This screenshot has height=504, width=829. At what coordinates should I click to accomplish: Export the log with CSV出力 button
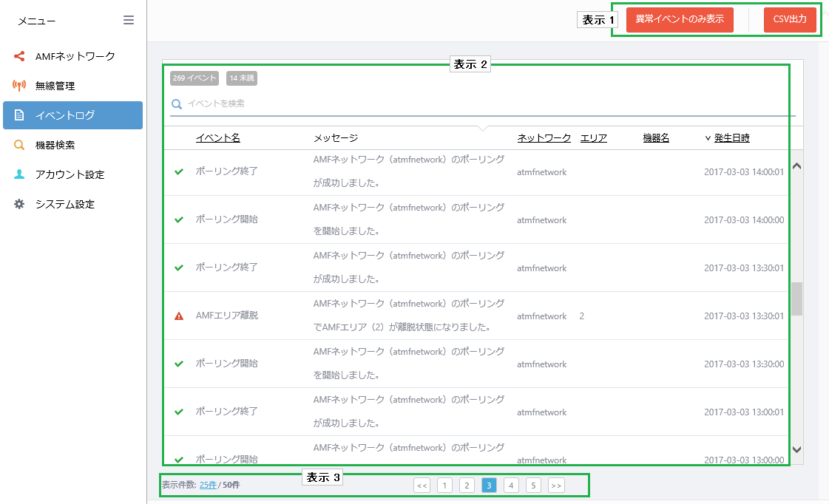pyautogui.click(x=790, y=19)
